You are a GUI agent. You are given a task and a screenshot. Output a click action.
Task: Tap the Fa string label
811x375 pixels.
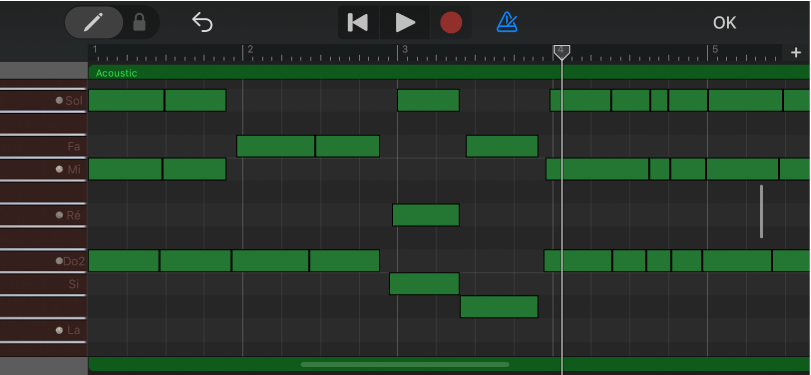pos(73,147)
